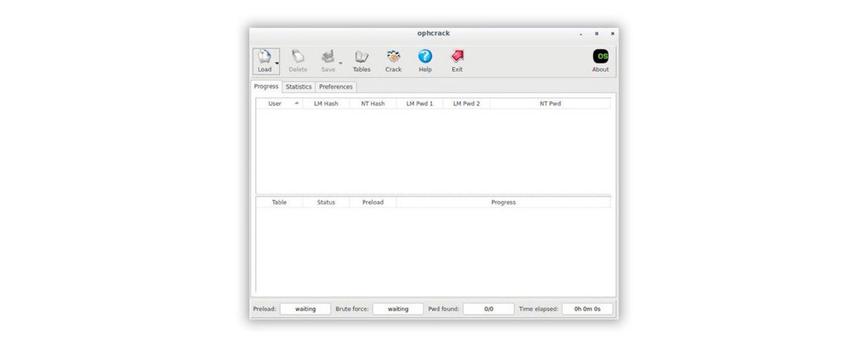The height and width of the screenshot is (347, 868).
Task: Switch to the Statistics tab
Action: pyautogui.click(x=298, y=87)
